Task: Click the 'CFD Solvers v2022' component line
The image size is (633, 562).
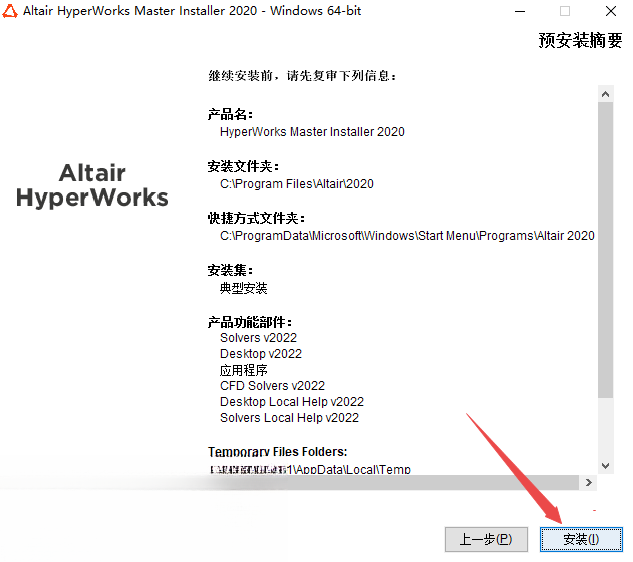Action: click(x=272, y=386)
